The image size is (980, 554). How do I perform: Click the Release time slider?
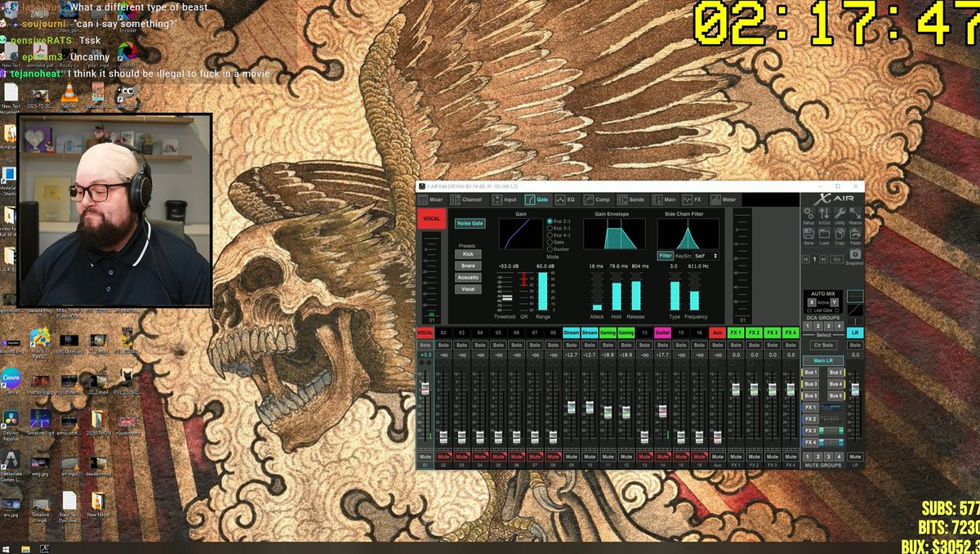coord(635,290)
